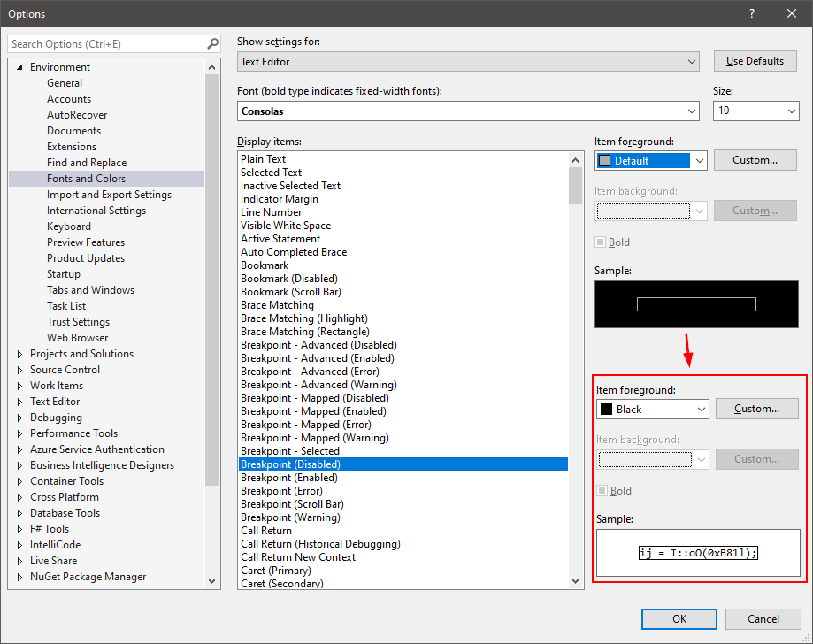
Task: Select Call Return New Context item
Action: pyautogui.click(x=298, y=557)
